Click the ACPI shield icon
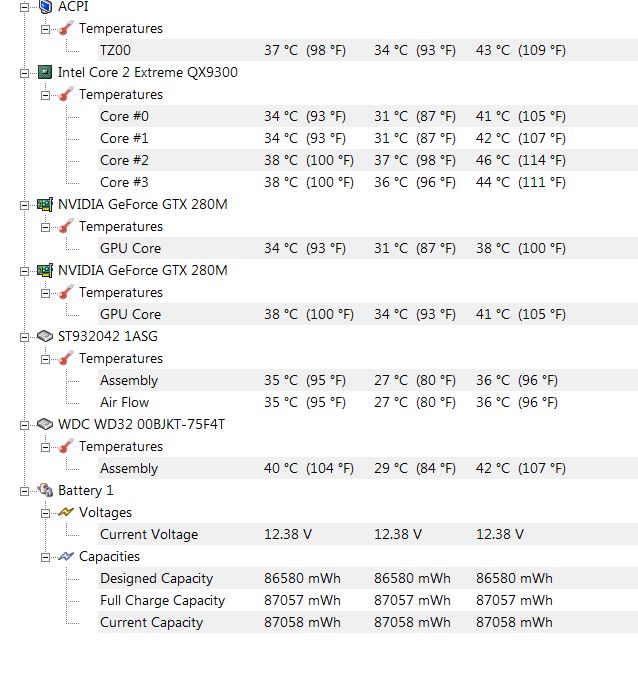638x700 pixels. pos(46,6)
